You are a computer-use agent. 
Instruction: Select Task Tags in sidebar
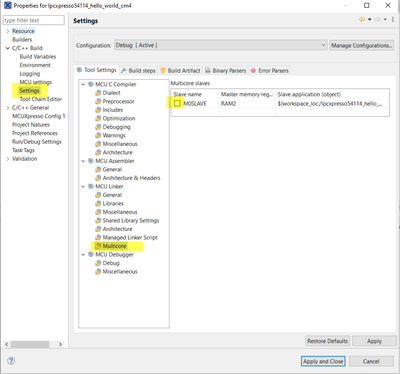click(23, 150)
